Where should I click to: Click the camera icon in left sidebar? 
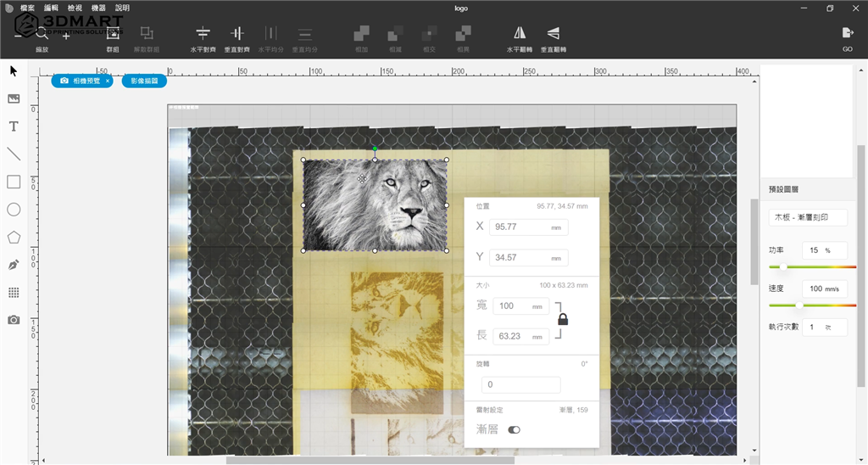(14, 320)
